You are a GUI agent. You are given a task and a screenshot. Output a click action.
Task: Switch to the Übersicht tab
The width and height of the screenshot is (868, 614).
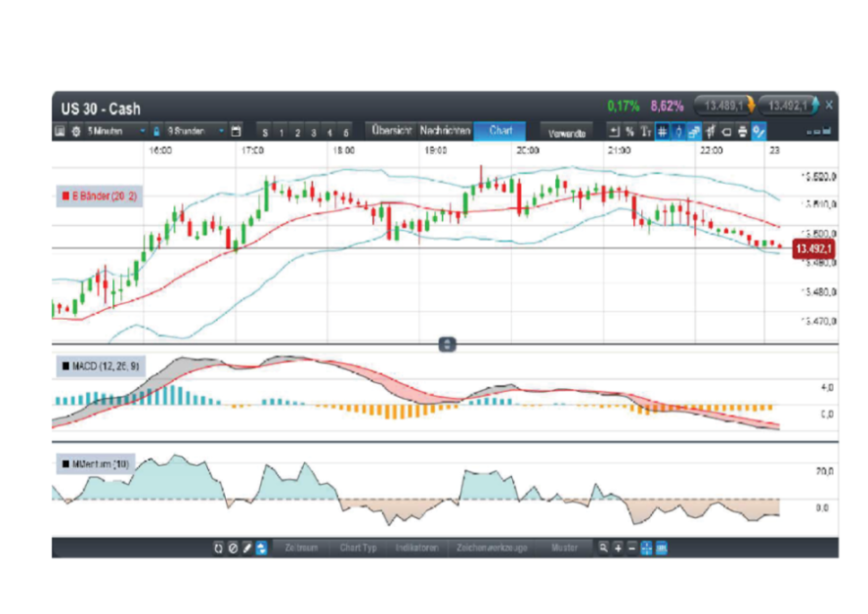point(391,131)
